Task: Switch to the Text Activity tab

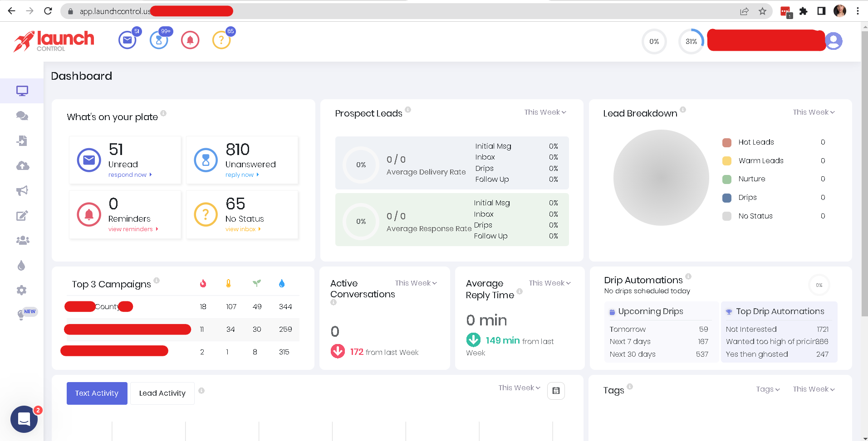Action: pyautogui.click(x=97, y=393)
